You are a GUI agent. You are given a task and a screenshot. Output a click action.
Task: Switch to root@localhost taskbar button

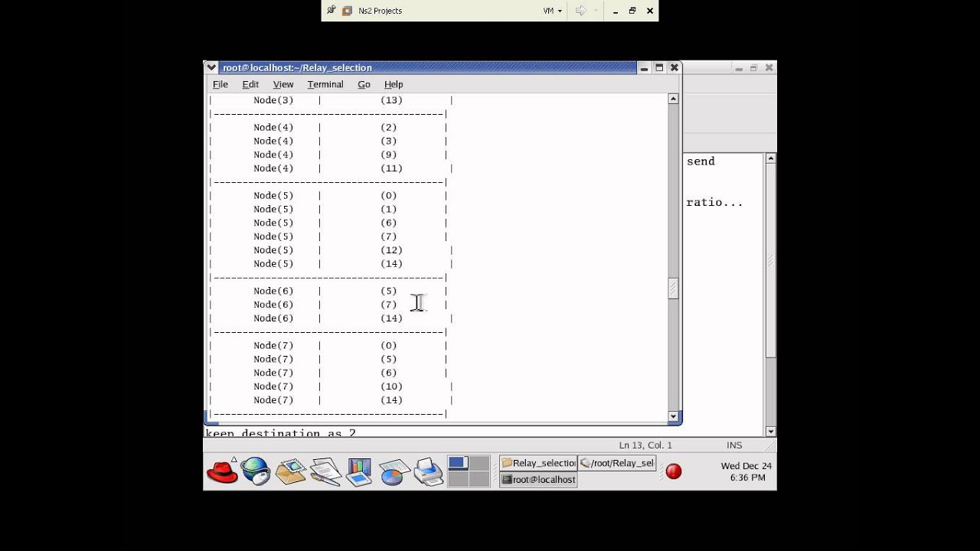538,480
